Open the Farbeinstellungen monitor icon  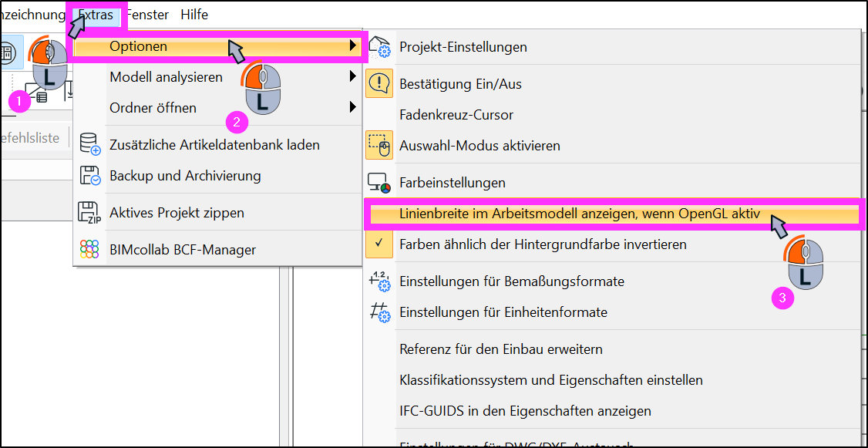[379, 182]
